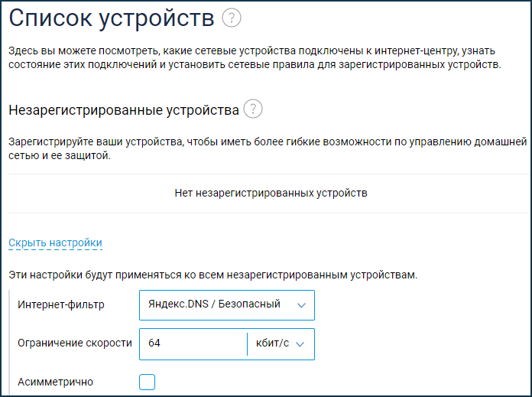Screen dimensions: 532x397
Task: Click help icon next to "Список устройств"
Action: point(232,18)
